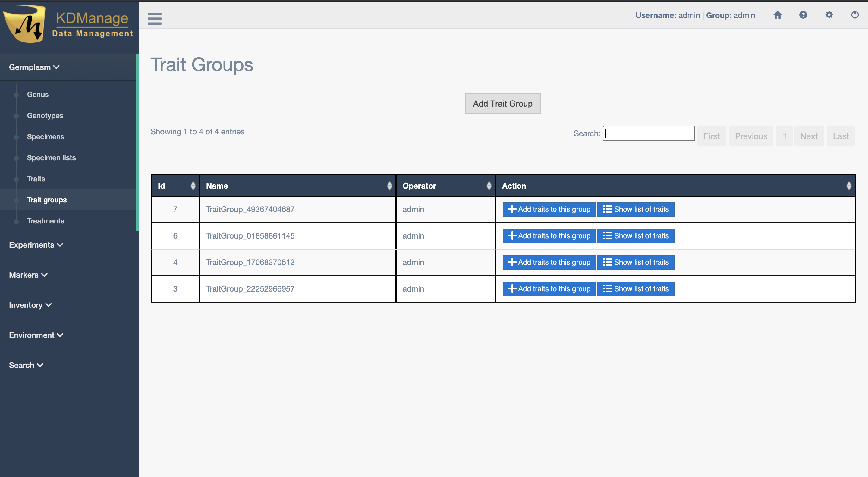The width and height of the screenshot is (868, 477).
Task: Expand the Inventory sidebar section
Action: pos(30,305)
